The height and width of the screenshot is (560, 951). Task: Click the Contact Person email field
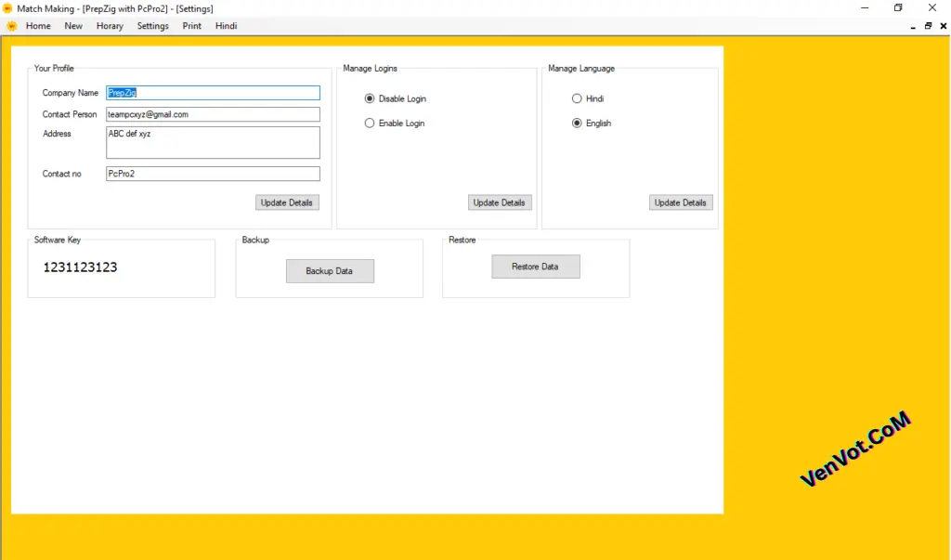[x=213, y=114]
